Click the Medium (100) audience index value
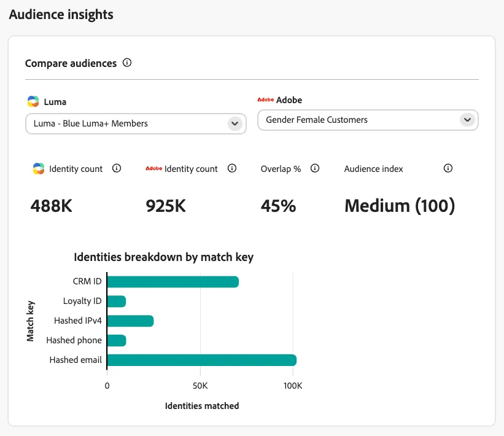 click(x=400, y=206)
